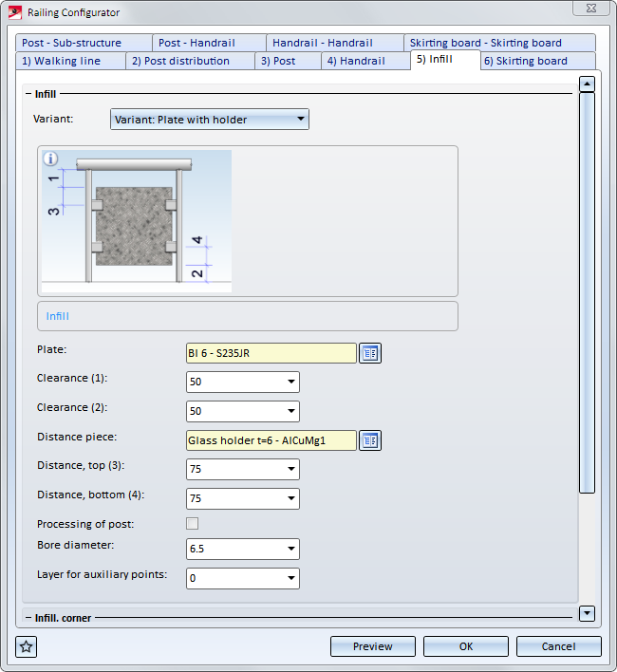Viewport: 617px width, 672px height.
Task: Click the info icon on infill preview
Action: coord(51,159)
